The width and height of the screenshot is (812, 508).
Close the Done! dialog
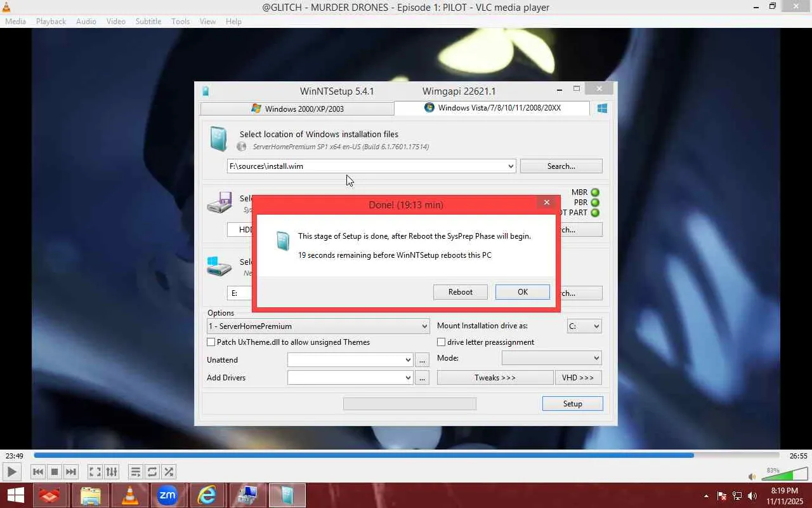point(547,203)
